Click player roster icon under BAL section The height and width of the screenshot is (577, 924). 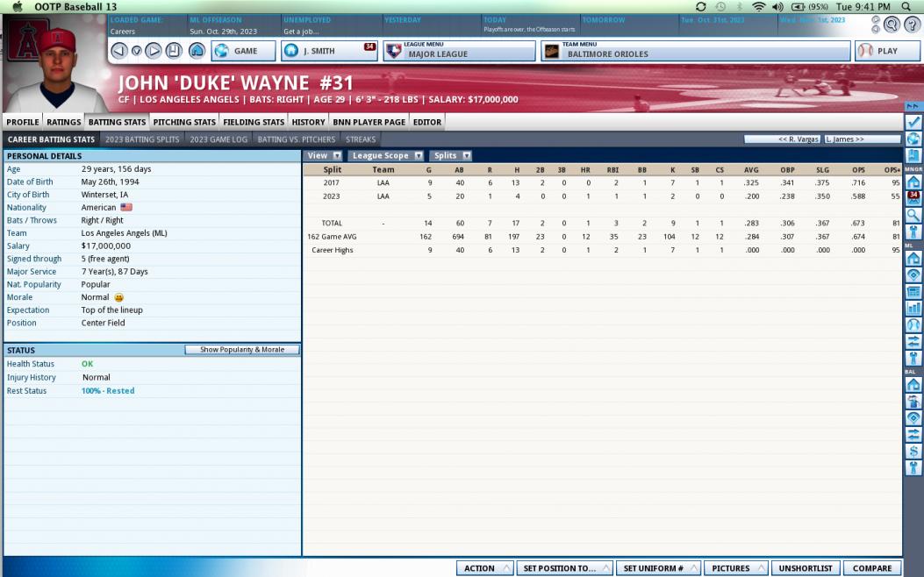(x=913, y=402)
